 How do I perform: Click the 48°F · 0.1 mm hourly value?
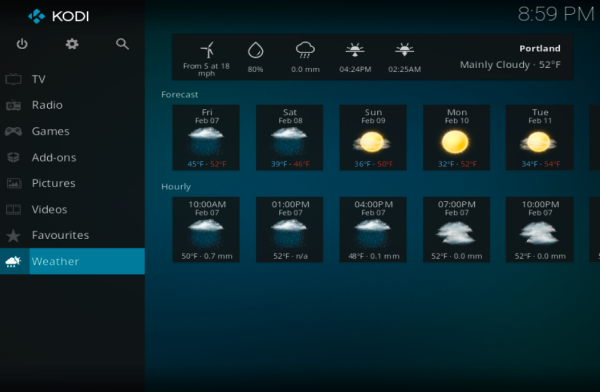pyautogui.click(x=374, y=256)
